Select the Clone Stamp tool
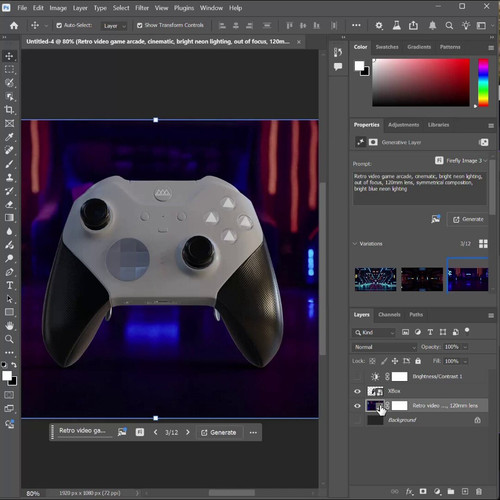 [9, 177]
